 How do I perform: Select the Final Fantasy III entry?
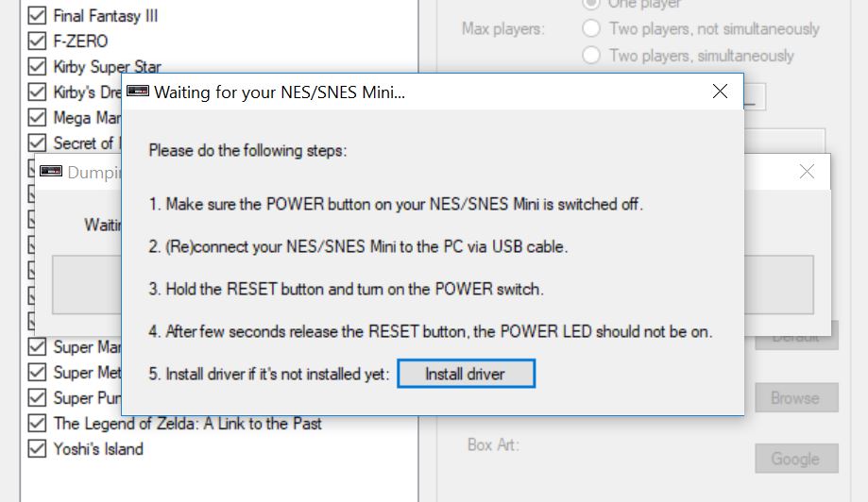click(105, 15)
